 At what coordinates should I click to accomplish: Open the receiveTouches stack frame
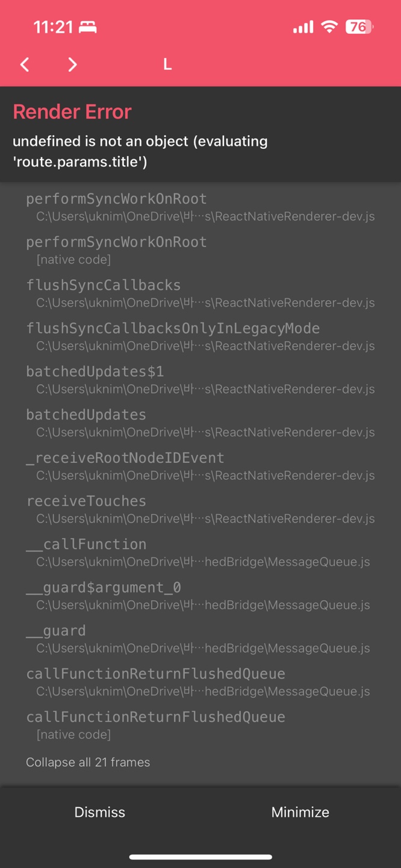pyautogui.click(x=200, y=509)
